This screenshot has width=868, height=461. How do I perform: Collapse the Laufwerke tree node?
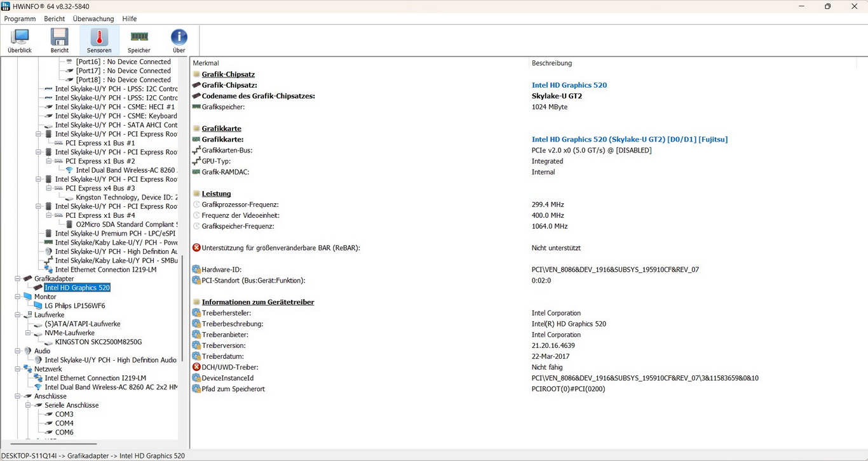[x=18, y=315]
